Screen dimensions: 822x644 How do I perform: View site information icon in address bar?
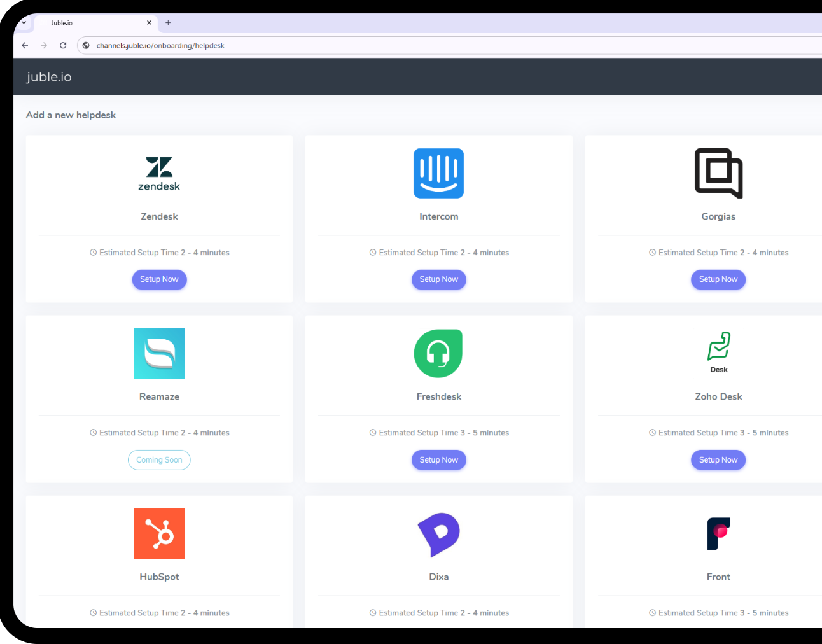tap(86, 45)
